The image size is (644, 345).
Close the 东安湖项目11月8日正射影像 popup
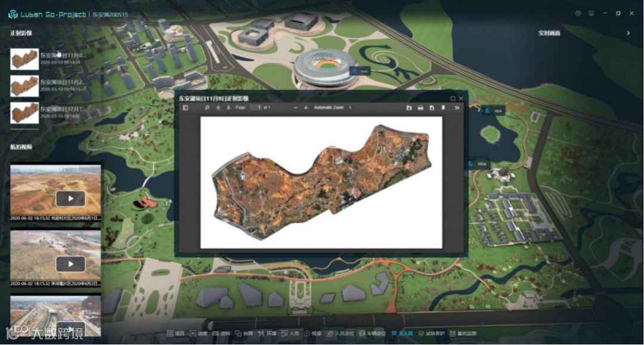pos(460,98)
